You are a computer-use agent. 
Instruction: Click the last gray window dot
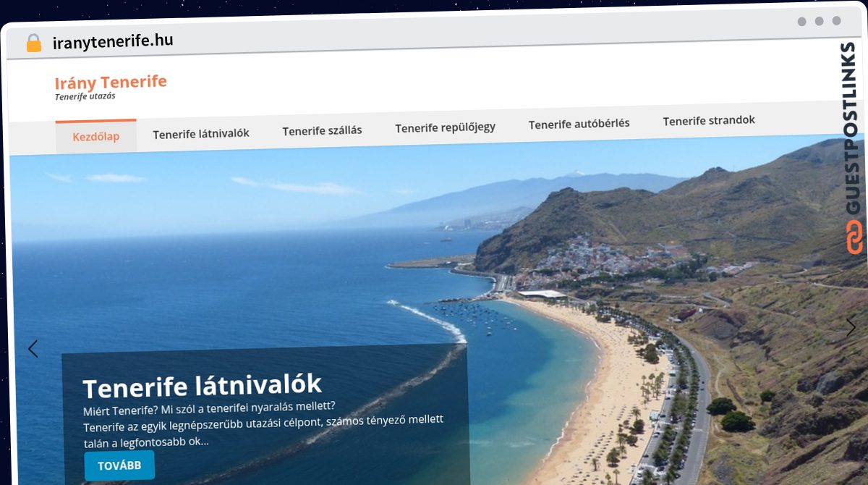836,21
